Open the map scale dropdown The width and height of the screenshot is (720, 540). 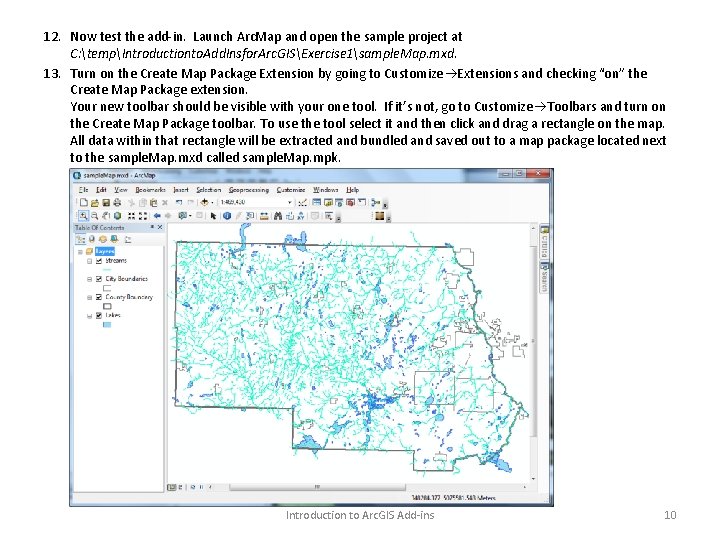pos(290,202)
